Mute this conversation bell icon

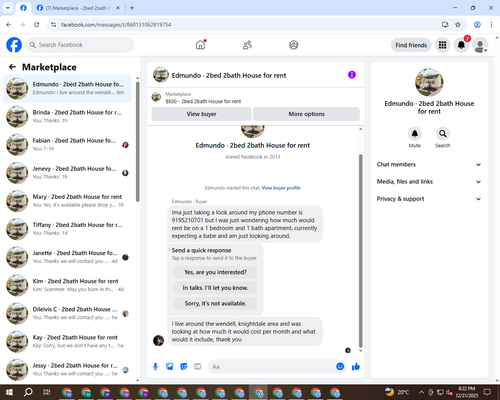point(415,134)
